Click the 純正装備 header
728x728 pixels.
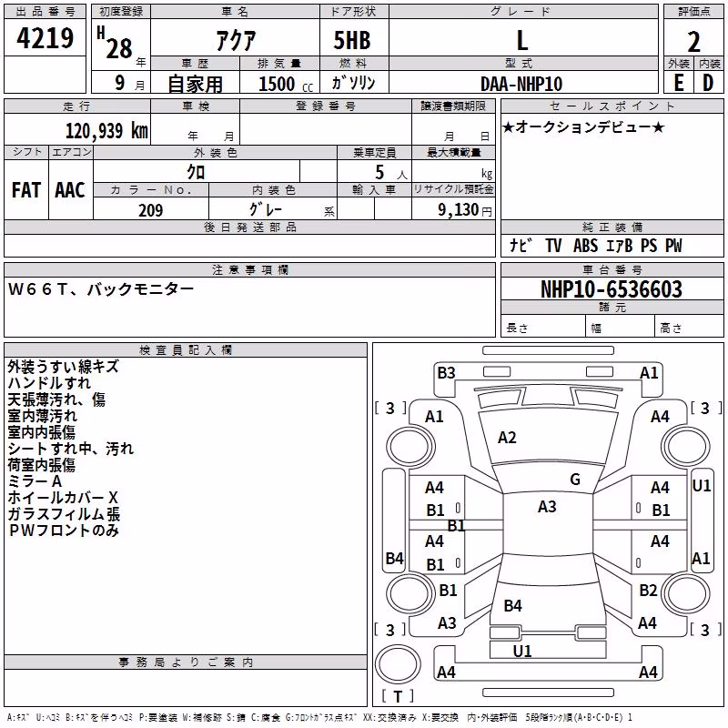pos(612,227)
